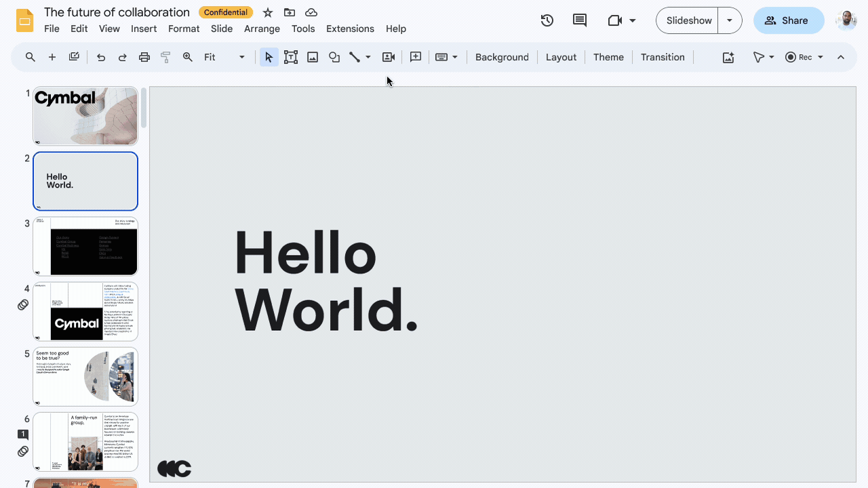Click the insert video icon

click(x=389, y=57)
